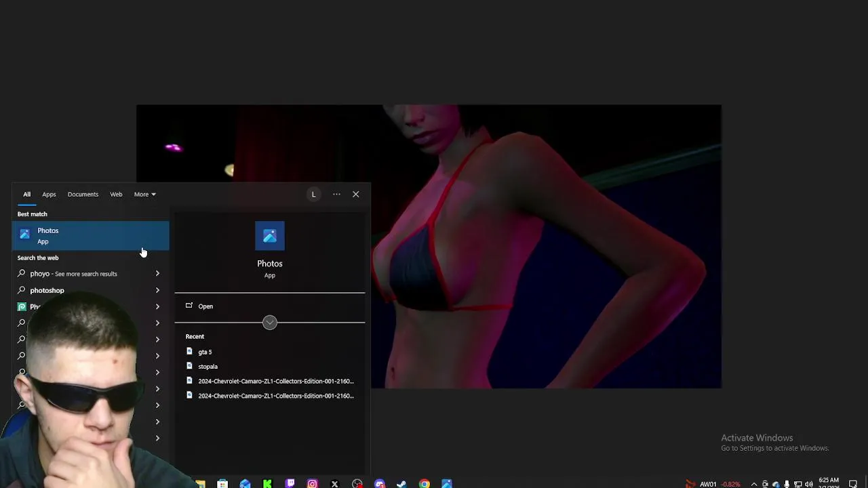868x488 pixels.
Task: Open Google Chrome from the taskbar
Action: click(424, 484)
